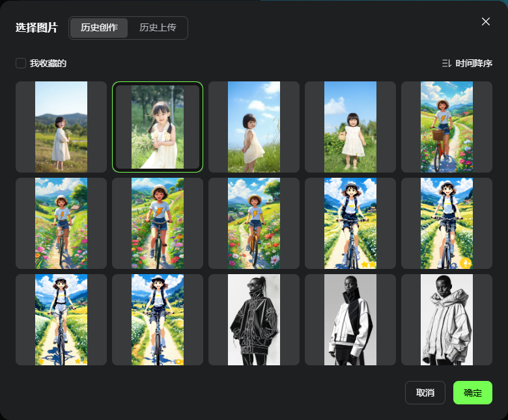Select close-up cartoon girl with lightning shirt thumbnail
508x420 pixels.
(158, 223)
